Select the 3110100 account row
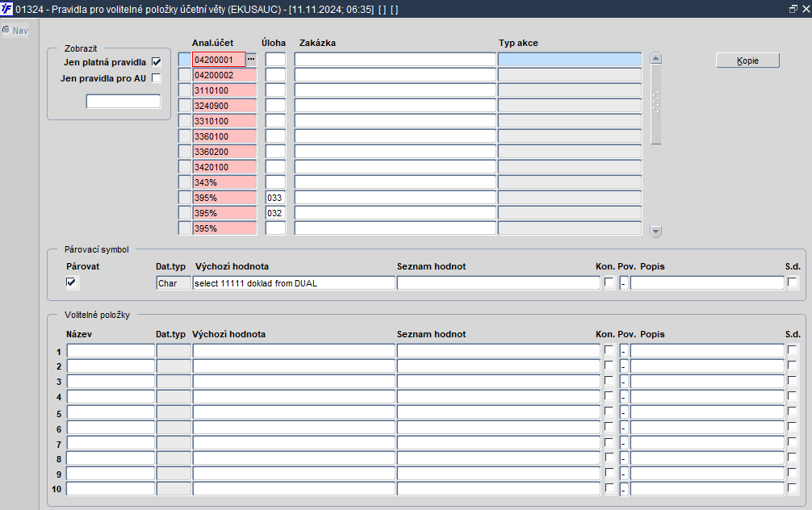Viewport: 812px width, 510px height. coord(224,90)
